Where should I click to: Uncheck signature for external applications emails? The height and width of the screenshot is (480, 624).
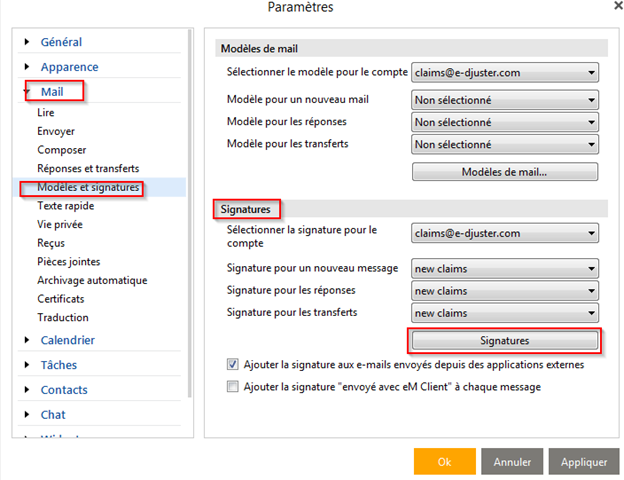[x=233, y=364]
